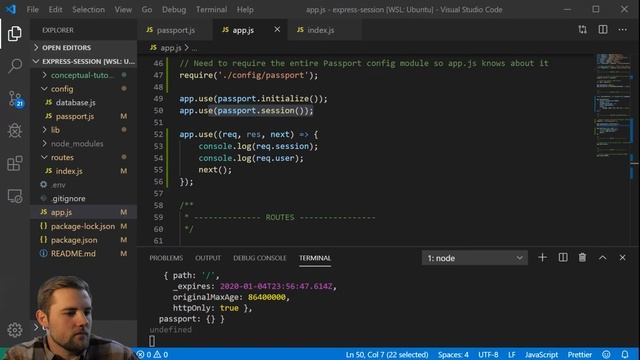Open the .gitignore file
This screenshot has width=640, height=360.
[x=84, y=198]
